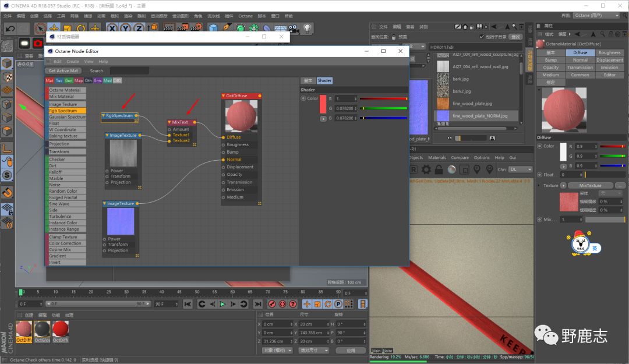This screenshot has height=364, width=629.
Task: Collapse the MixText node with its triangle
Action: pyautogui.click(x=169, y=122)
